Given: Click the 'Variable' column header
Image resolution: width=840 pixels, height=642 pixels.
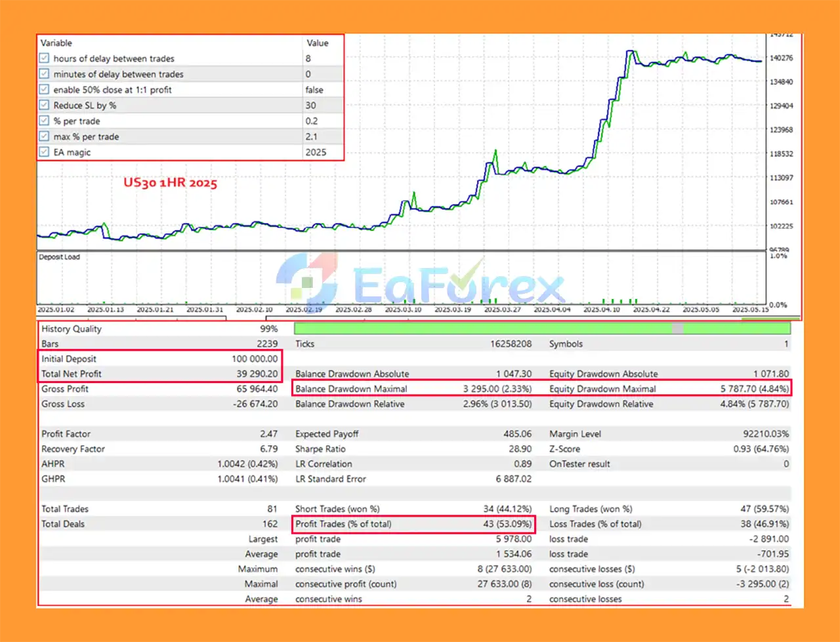Looking at the screenshot, I should [x=56, y=43].
